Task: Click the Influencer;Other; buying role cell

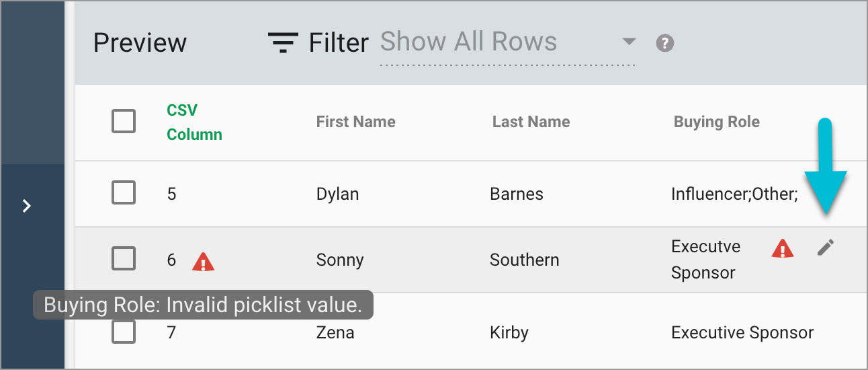Action: click(x=734, y=194)
